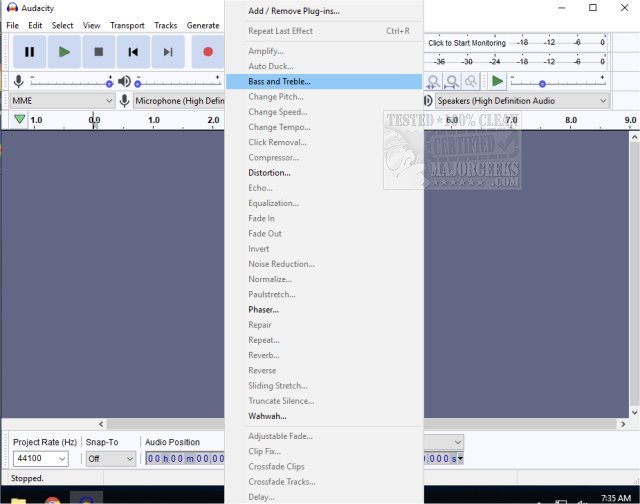Select the Distortion effect entry

coord(324,173)
